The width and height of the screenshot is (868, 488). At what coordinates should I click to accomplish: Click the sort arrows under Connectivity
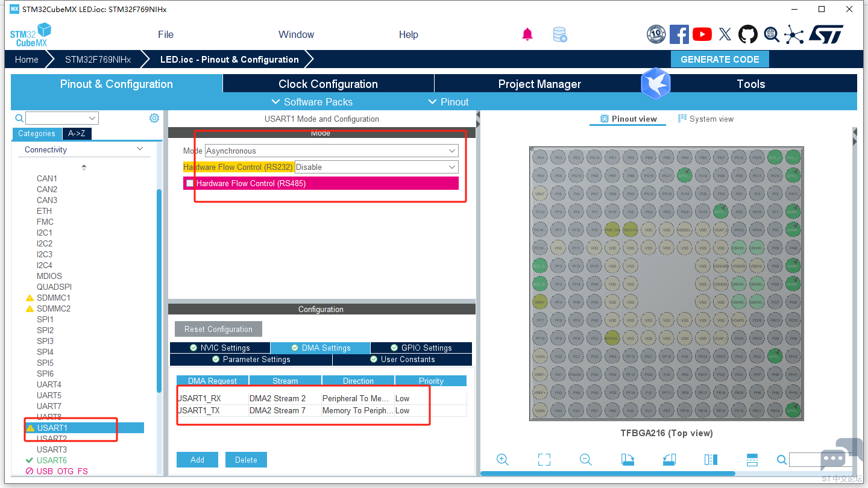(x=84, y=167)
